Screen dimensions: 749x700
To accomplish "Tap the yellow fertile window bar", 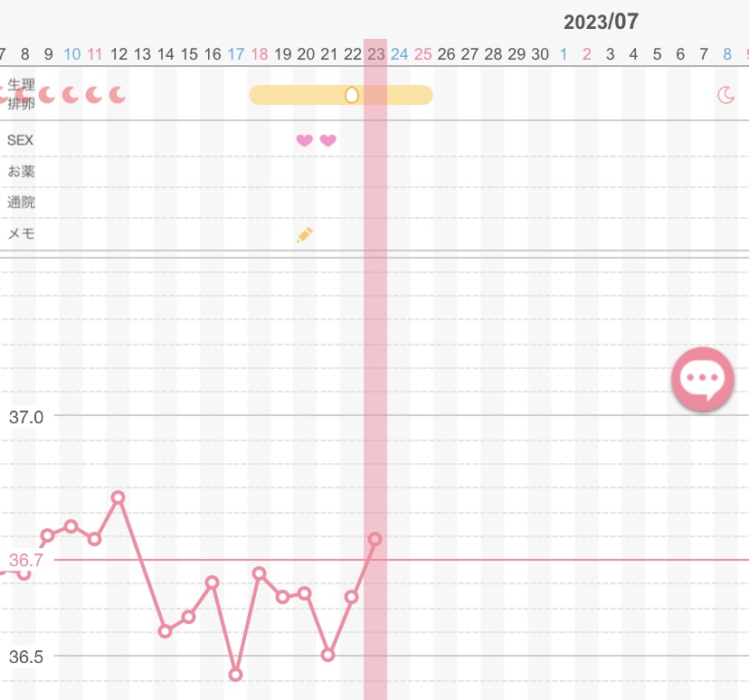I will click(341, 95).
